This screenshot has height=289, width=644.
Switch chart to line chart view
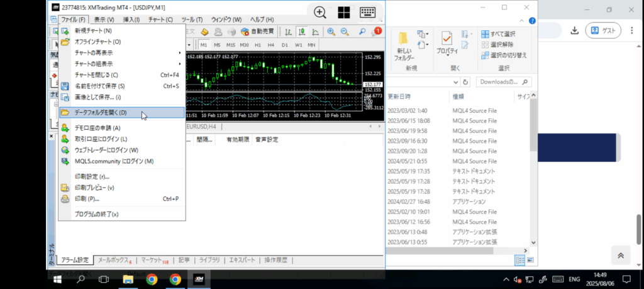315,32
